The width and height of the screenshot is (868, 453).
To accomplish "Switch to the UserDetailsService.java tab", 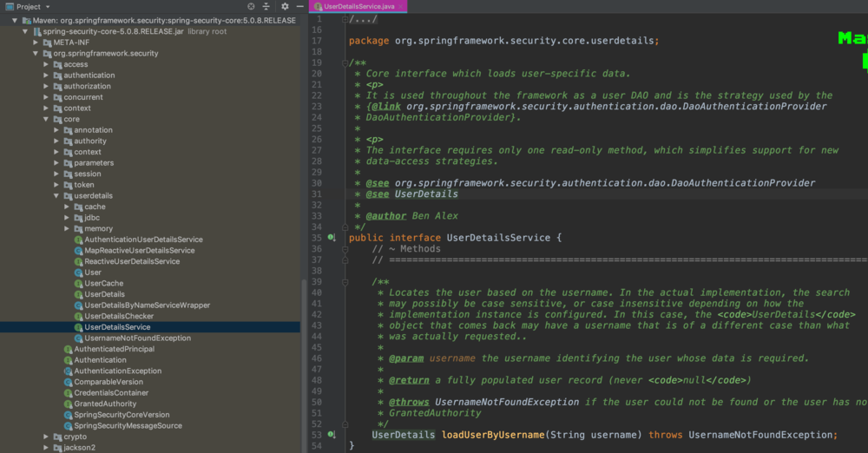I will coord(358,6).
